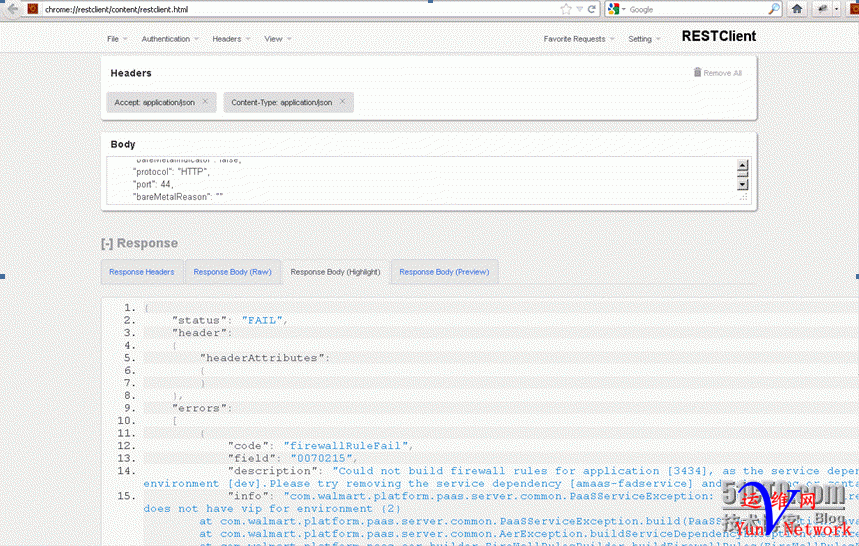Switch to the Response Headers tab
Image resolution: width=859 pixels, height=546 pixels.
tap(141, 272)
